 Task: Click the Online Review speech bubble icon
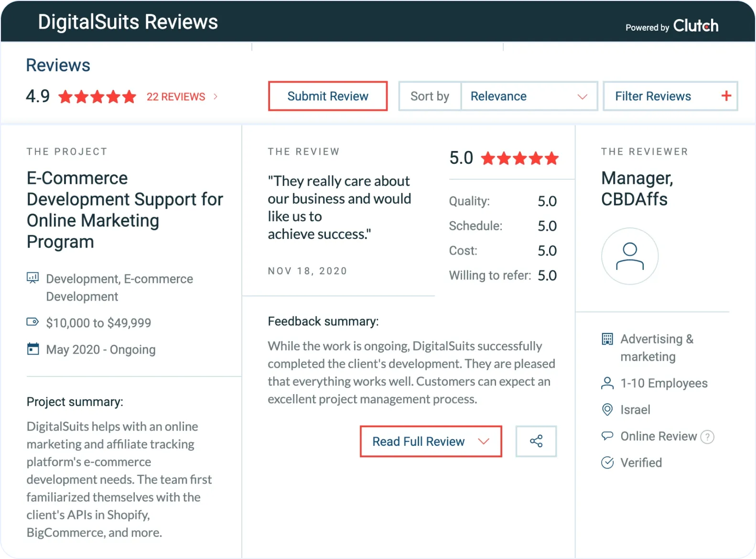click(x=607, y=436)
